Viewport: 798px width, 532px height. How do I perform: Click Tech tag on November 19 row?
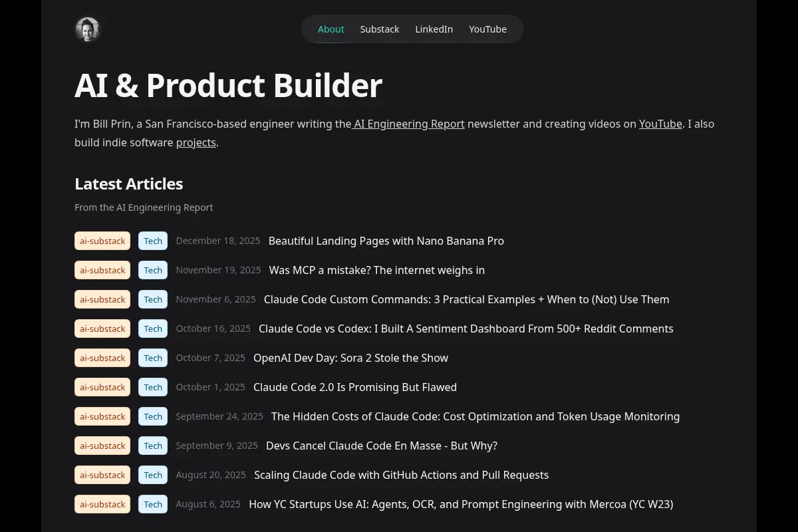pos(153,270)
